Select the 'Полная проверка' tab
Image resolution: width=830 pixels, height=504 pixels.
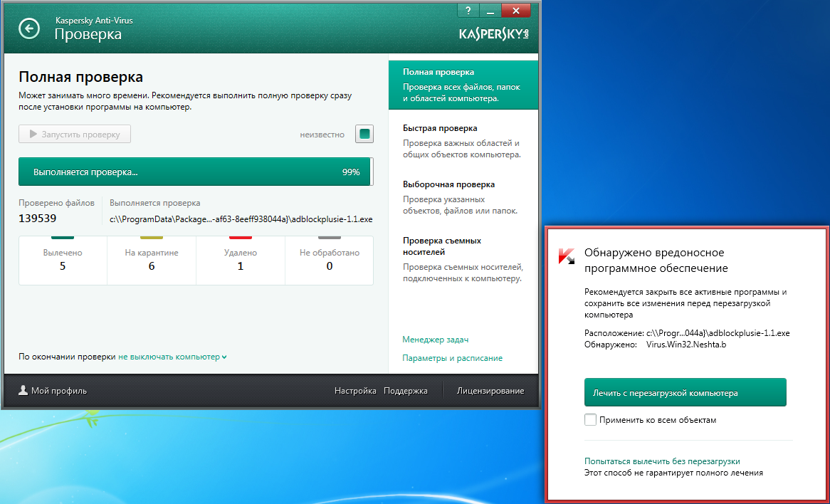coord(463,85)
